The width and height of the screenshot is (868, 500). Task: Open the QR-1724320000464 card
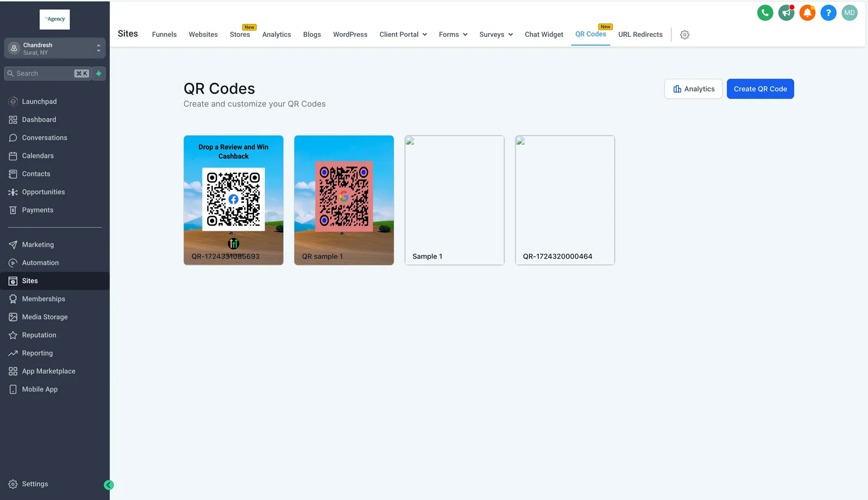point(565,200)
